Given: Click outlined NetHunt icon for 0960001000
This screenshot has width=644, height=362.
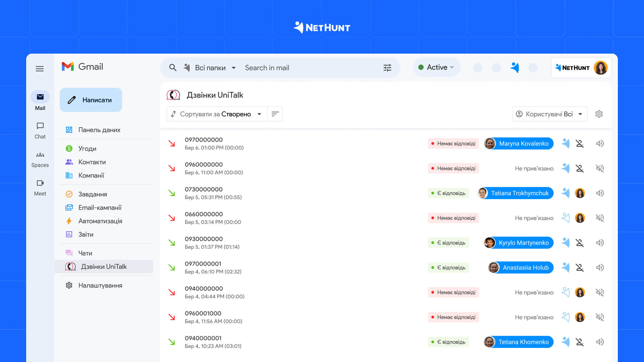Looking at the screenshot, I should pos(566,317).
